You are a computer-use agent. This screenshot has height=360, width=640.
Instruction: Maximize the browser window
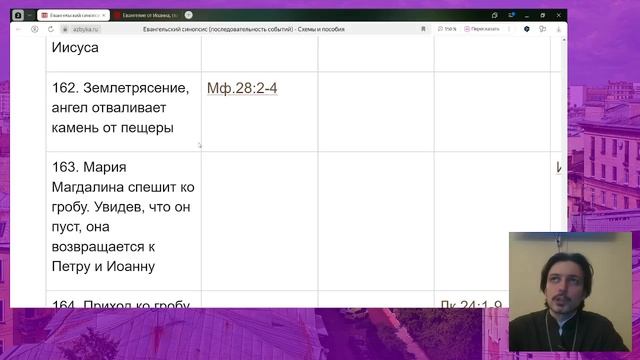click(x=542, y=15)
